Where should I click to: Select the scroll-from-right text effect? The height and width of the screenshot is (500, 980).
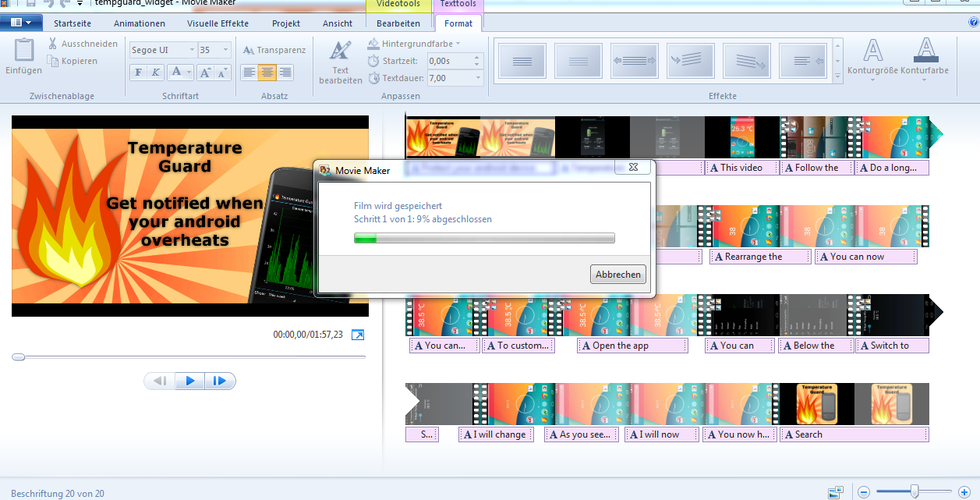[x=802, y=60]
